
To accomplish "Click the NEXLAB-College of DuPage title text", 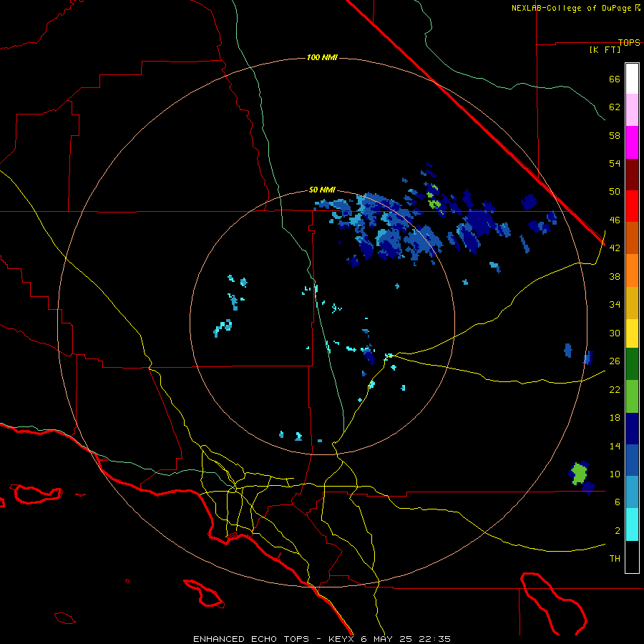I will [572, 8].
